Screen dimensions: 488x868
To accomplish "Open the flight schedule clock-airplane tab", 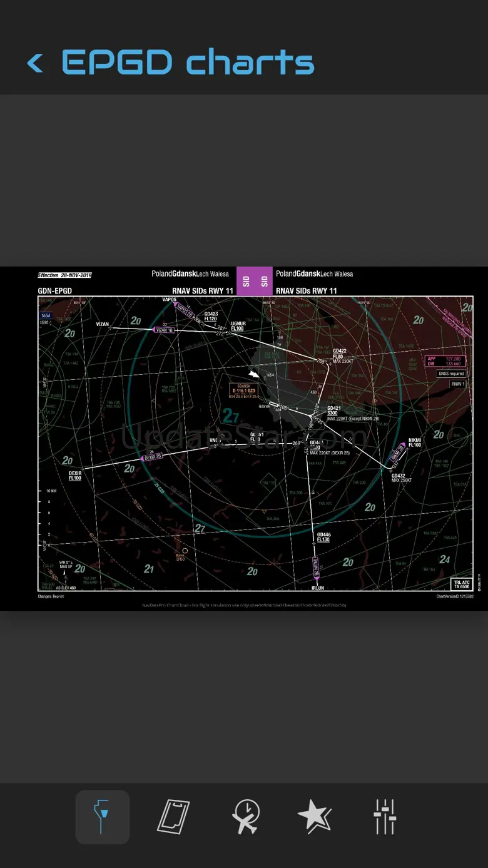I will [245, 817].
